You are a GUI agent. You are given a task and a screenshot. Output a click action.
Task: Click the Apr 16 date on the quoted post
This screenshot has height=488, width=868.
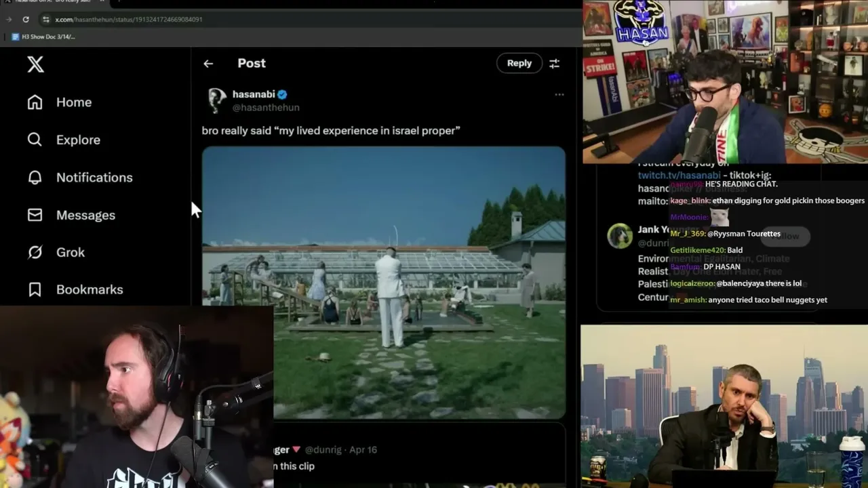363,449
